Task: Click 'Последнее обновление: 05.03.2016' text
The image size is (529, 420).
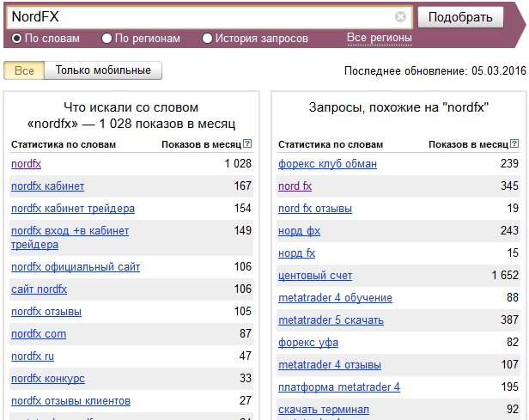Action: pos(435,70)
